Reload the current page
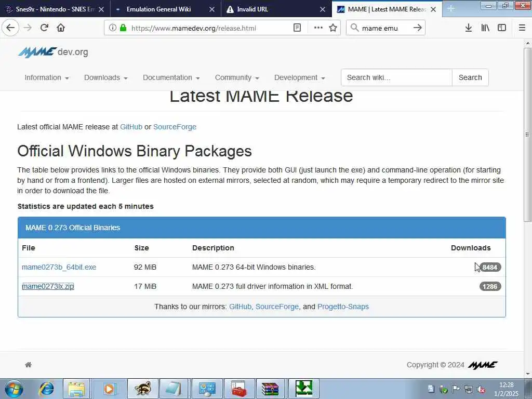532x399 pixels. click(x=44, y=28)
